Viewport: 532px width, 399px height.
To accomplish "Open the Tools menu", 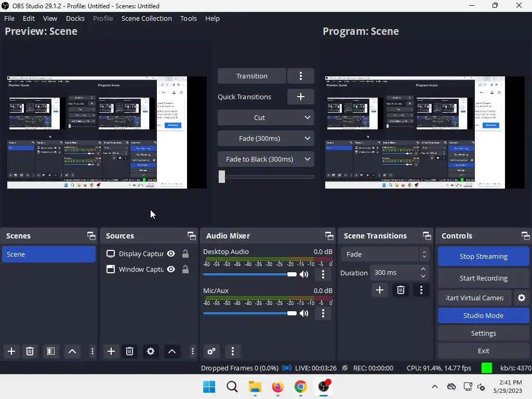I will (x=188, y=18).
